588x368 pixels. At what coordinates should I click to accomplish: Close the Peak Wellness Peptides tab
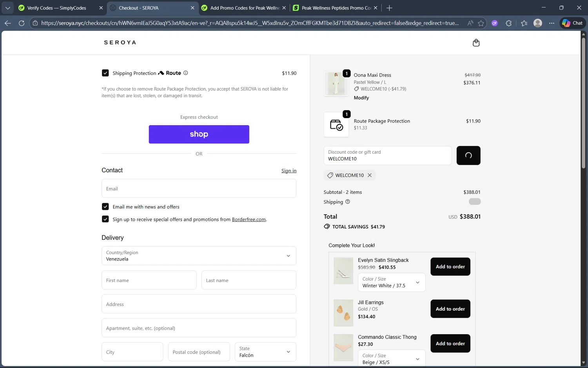click(376, 8)
